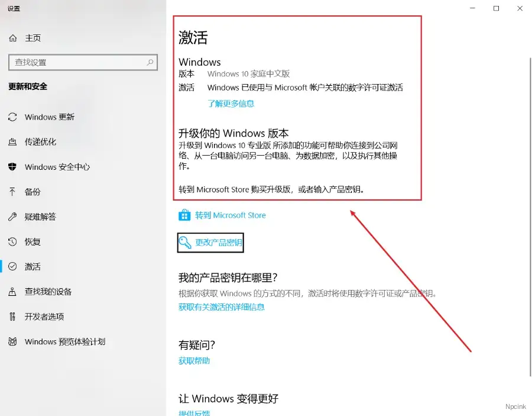
Task: Open the 激活 settings page
Action: 33,267
